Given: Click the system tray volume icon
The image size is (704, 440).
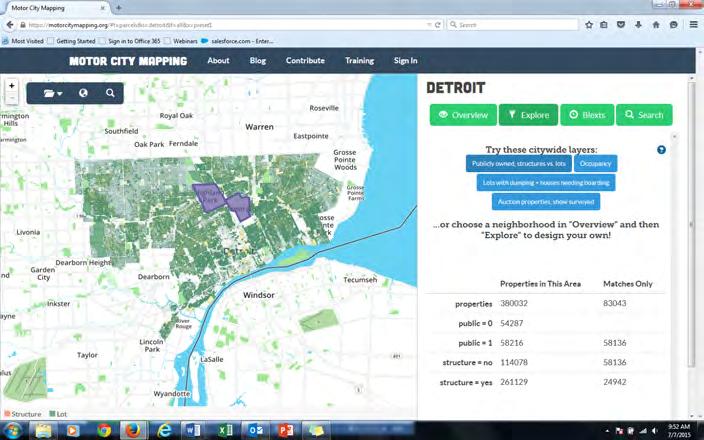Looking at the screenshot, I should [x=654, y=431].
